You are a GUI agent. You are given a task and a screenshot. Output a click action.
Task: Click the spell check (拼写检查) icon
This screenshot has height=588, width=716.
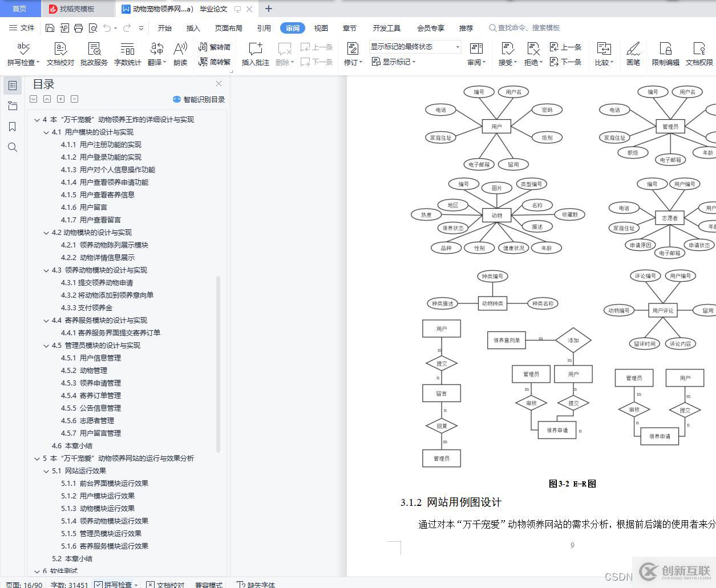pos(23,49)
